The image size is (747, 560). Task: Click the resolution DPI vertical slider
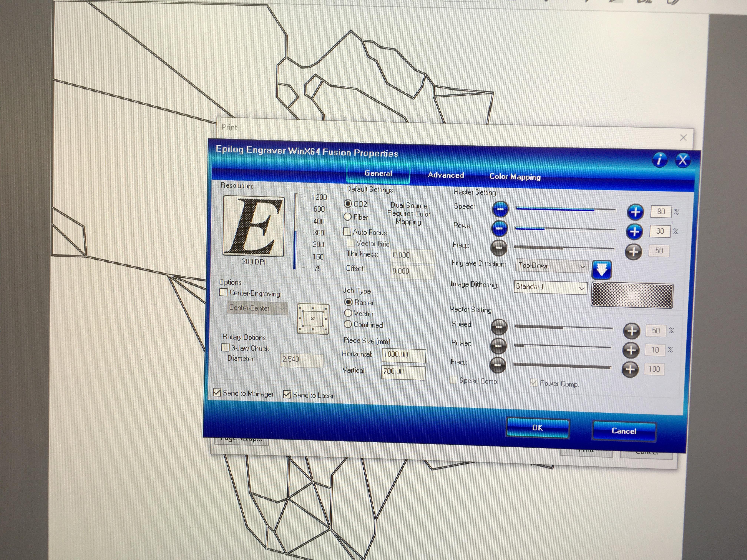(296, 231)
